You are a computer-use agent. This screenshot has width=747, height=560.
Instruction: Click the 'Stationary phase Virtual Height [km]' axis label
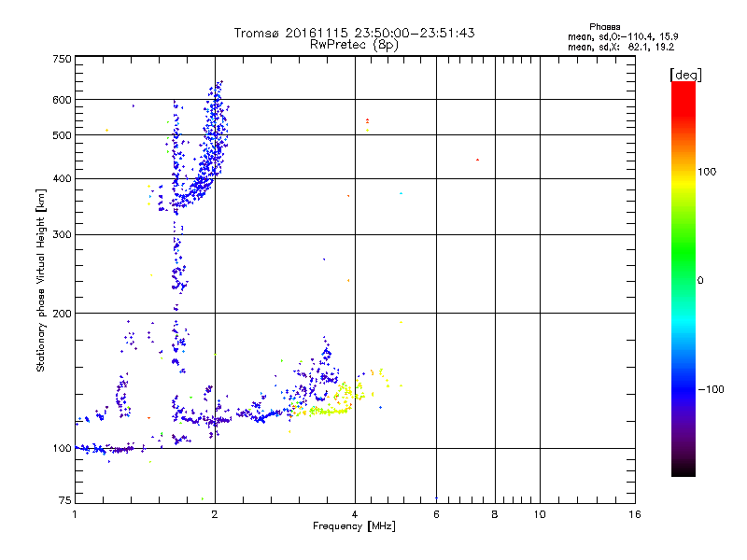[41, 281]
